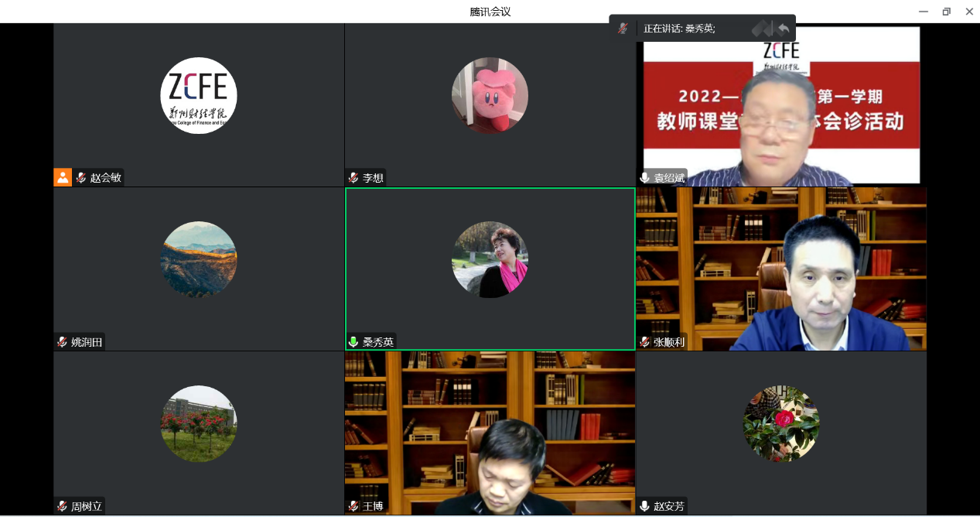
Task: Click the muted mic icon next to 张顺利
Action: click(644, 342)
